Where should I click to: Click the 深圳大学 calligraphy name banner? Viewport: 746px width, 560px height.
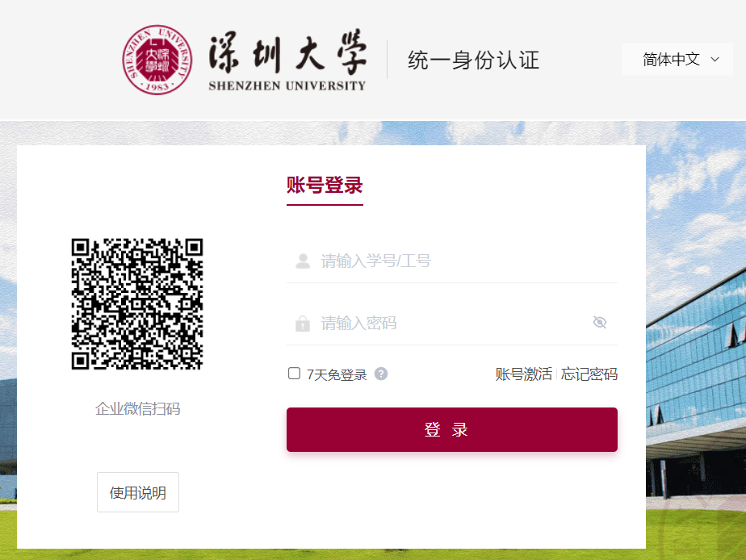coord(287,60)
